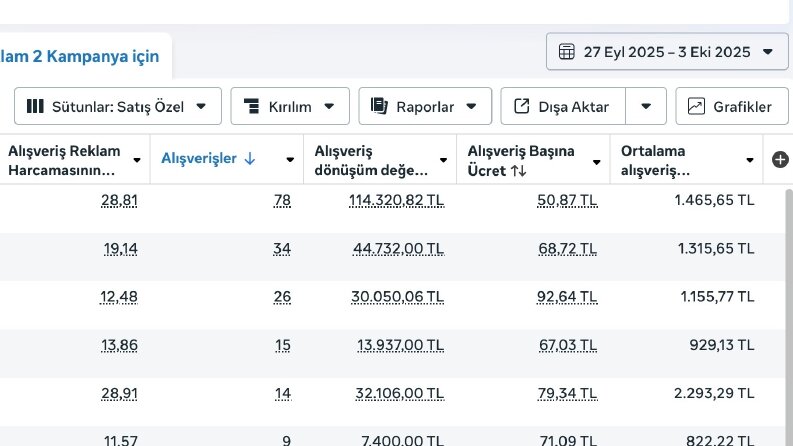Click the value 68,72 TL
The image size is (793, 446).
567,249
